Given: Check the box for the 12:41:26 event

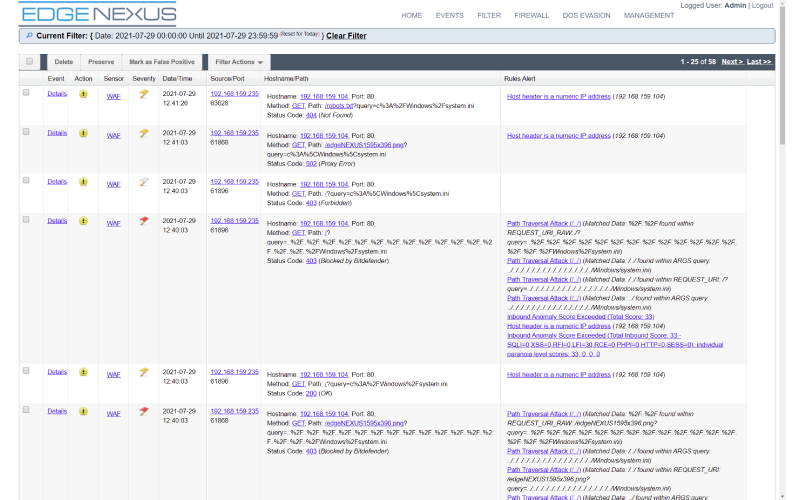Looking at the screenshot, I should click(x=26, y=93).
